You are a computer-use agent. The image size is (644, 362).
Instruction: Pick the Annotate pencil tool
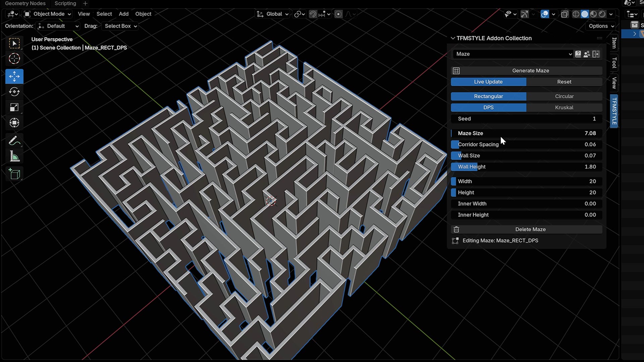[x=14, y=141]
